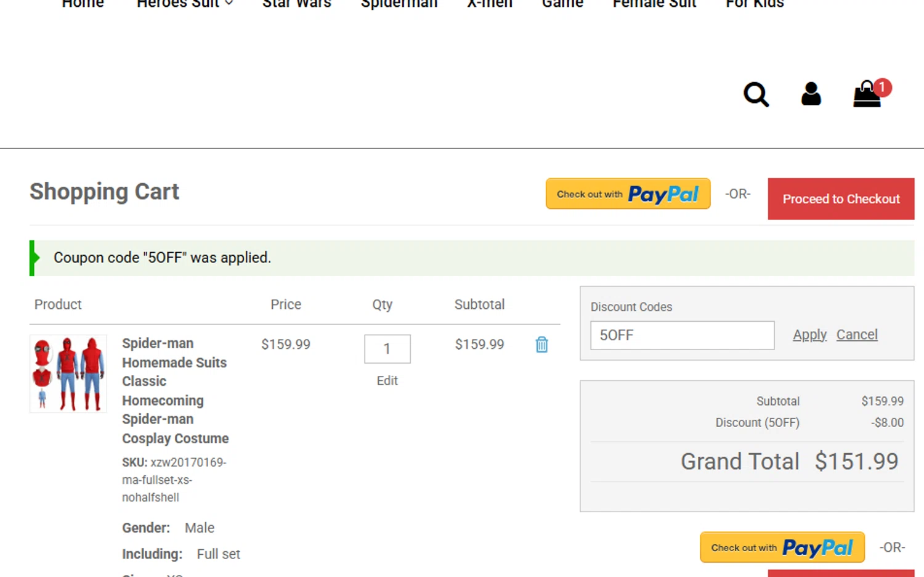Open the search magnifier icon
Viewport: 924px width, 577px height.
(x=756, y=94)
